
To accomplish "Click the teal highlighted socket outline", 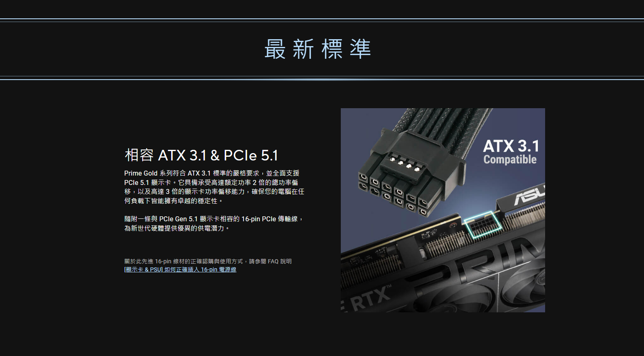I will [483, 225].
